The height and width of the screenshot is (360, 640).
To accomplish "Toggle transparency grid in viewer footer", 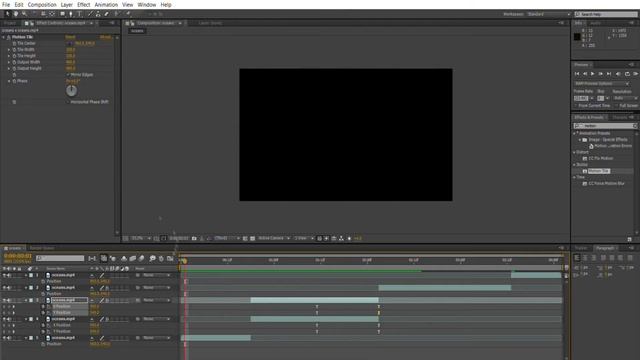I will (253, 238).
